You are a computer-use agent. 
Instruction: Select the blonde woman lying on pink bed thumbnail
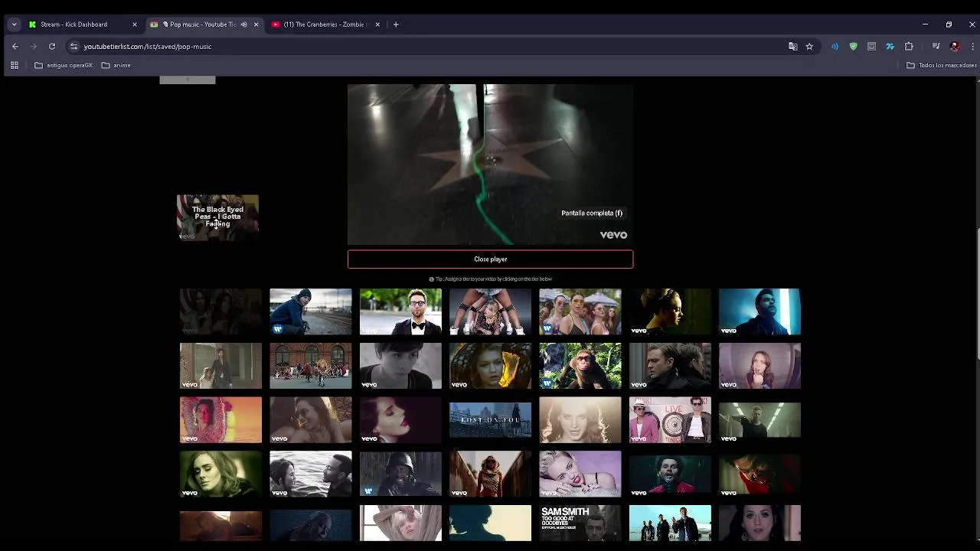tap(580, 474)
